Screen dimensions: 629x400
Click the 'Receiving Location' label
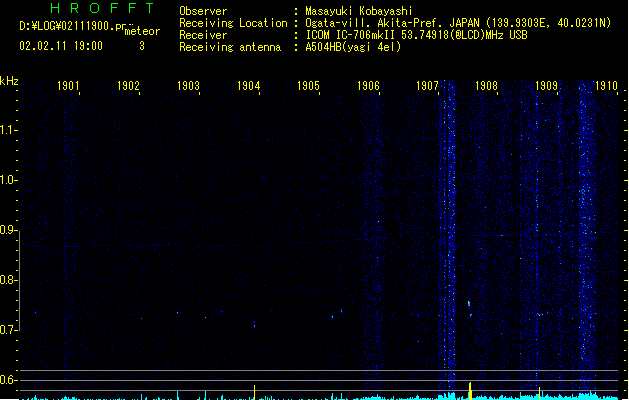tap(233, 23)
